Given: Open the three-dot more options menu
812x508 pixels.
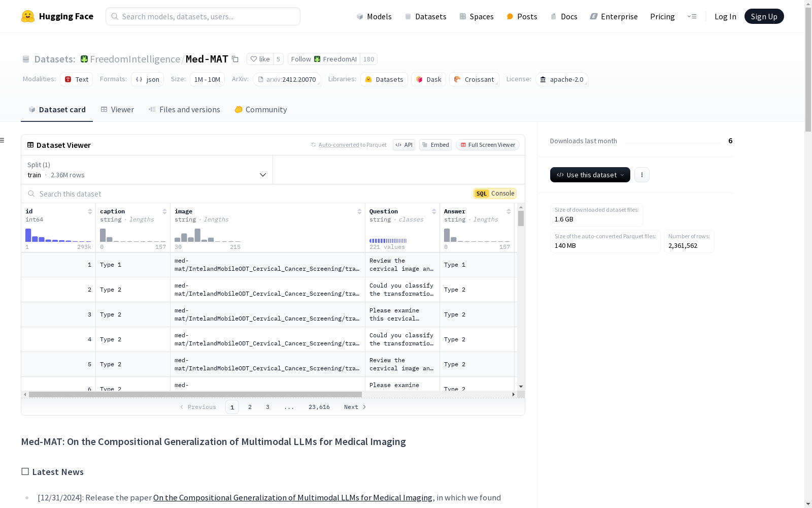Looking at the screenshot, I should [642, 175].
